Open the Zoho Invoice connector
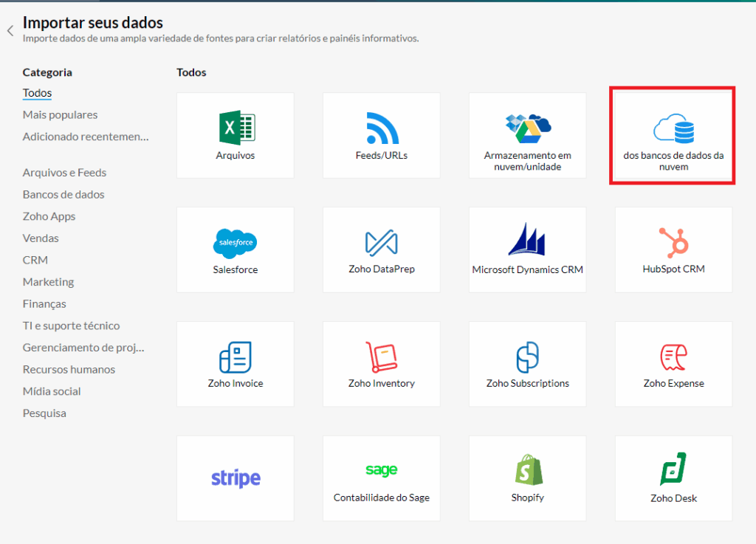This screenshot has height=544, width=756. click(236, 364)
